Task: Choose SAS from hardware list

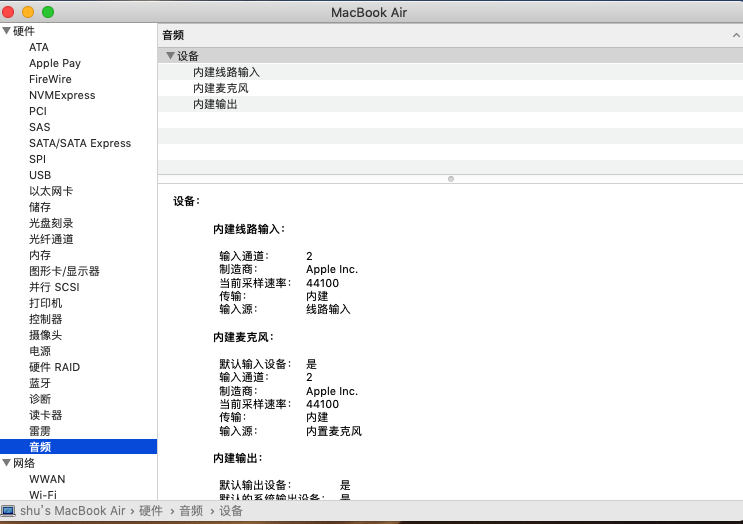Action: pos(40,127)
